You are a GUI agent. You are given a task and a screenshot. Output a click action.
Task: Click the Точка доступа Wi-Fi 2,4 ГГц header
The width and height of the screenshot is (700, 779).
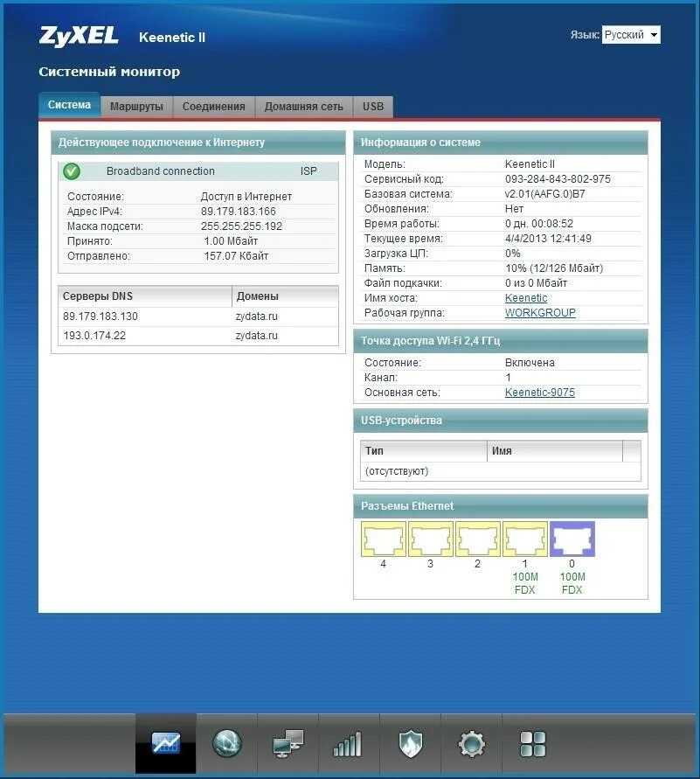click(501, 341)
